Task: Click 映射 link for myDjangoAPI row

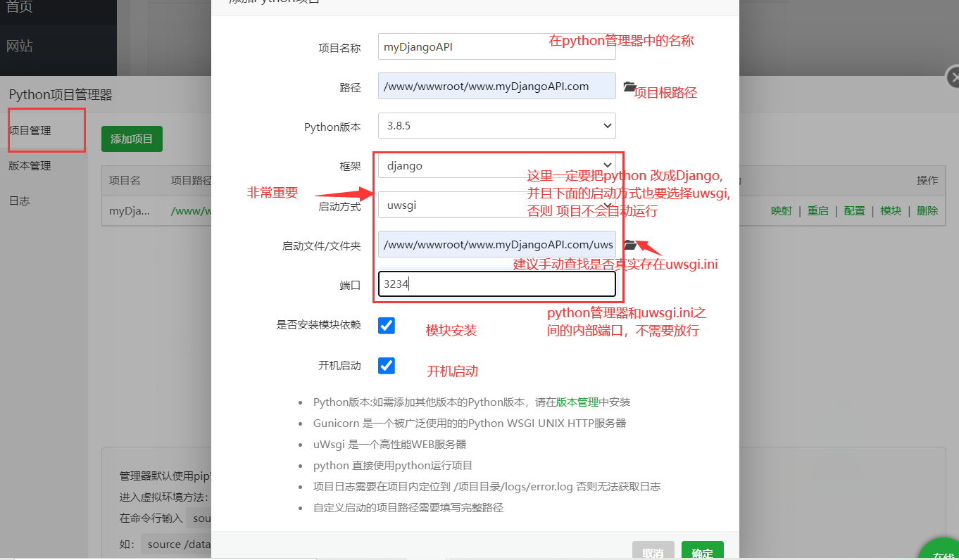Action: pyautogui.click(x=782, y=210)
